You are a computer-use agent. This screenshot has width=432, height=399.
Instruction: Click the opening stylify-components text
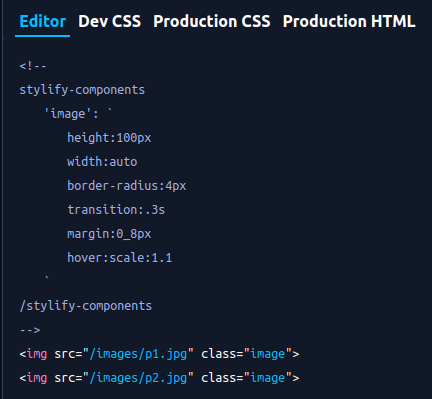pos(82,90)
